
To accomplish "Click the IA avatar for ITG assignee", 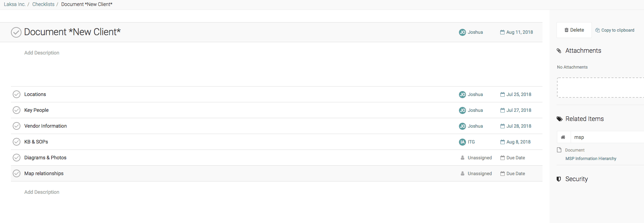I will coord(462,142).
